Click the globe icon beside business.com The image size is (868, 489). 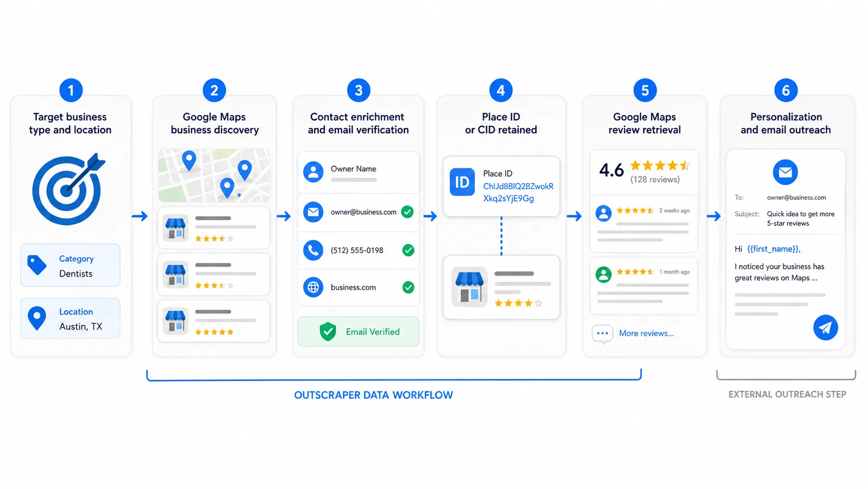click(x=313, y=287)
